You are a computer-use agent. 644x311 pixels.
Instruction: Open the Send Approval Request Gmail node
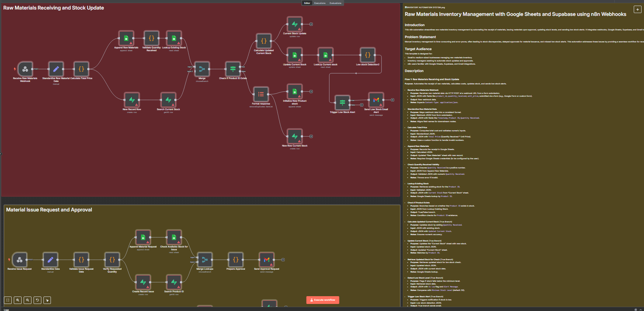pyautogui.click(x=267, y=260)
